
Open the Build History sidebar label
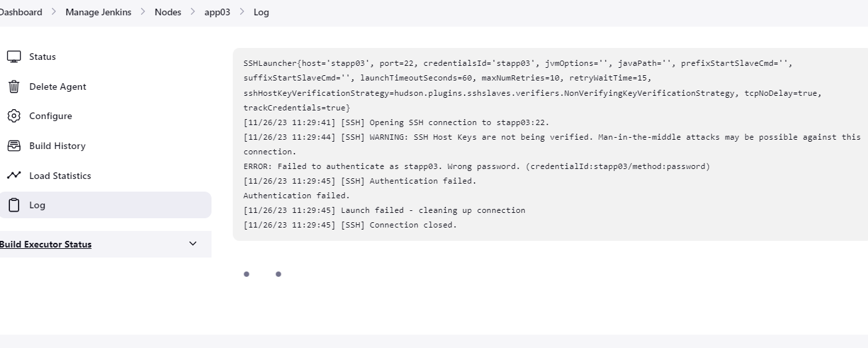tap(57, 146)
